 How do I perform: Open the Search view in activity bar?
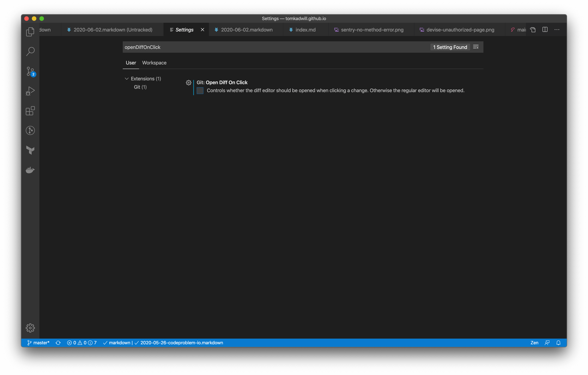tap(30, 51)
